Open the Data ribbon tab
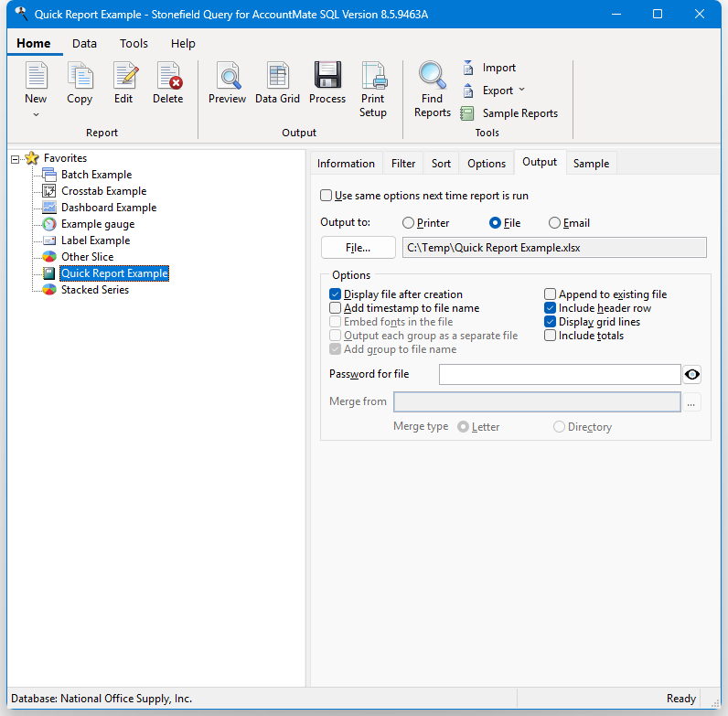 click(84, 43)
